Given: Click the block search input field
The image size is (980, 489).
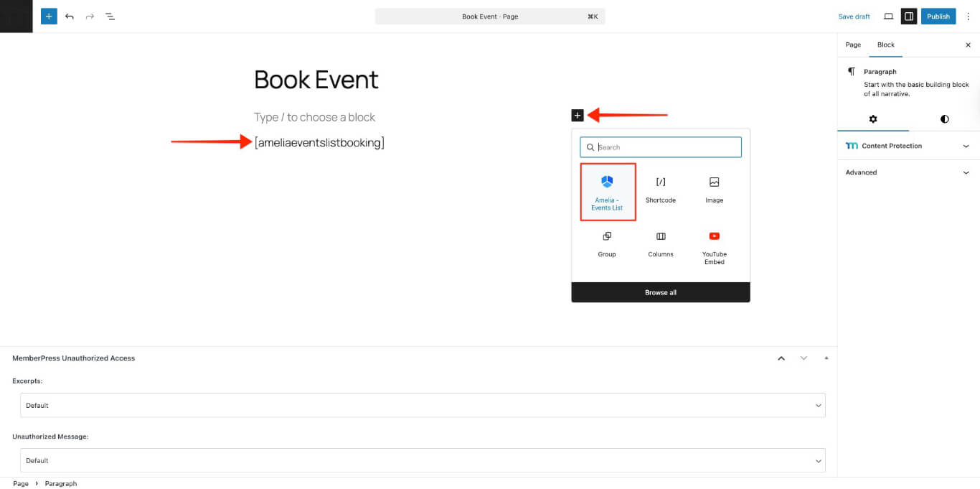Looking at the screenshot, I should pyautogui.click(x=664, y=147).
